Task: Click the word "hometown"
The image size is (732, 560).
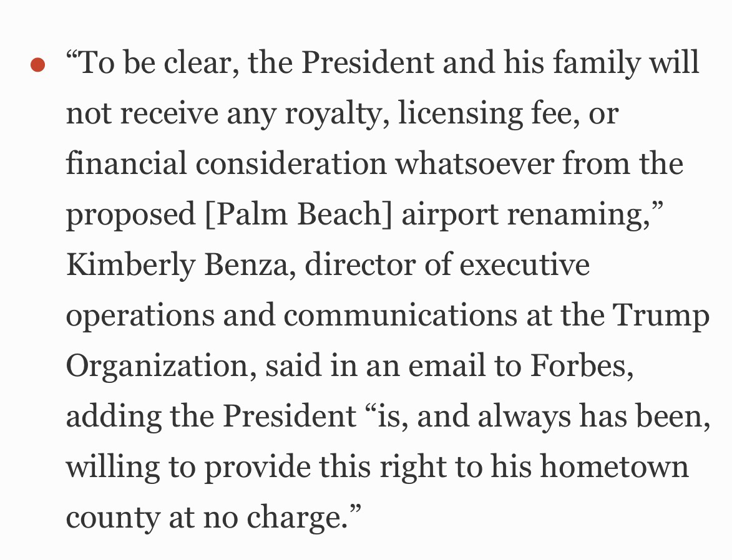Action: [x=614, y=467]
